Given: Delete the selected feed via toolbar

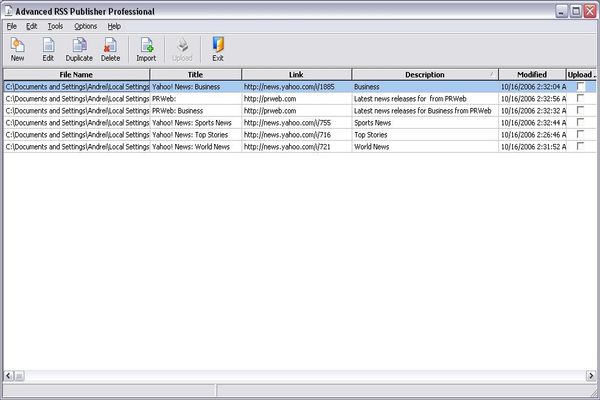Looking at the screenshot, I should point(110,49).
